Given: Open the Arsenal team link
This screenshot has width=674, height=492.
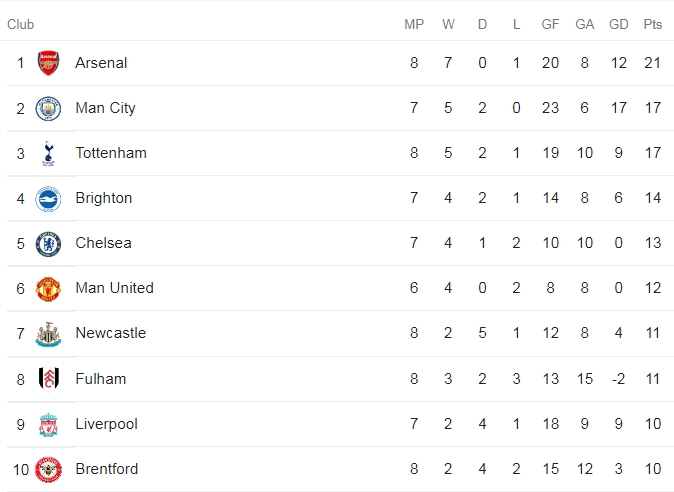Looking at the screenshot, I should (101, 63).
